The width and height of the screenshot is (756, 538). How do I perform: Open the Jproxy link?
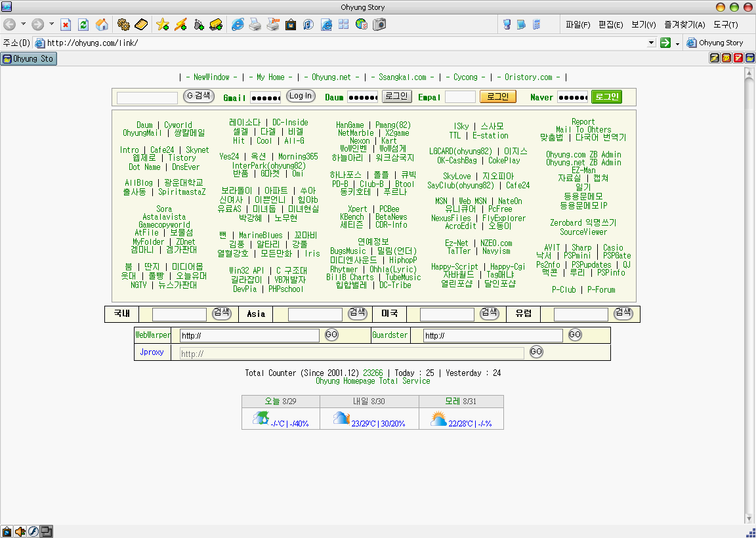(152, 352)
